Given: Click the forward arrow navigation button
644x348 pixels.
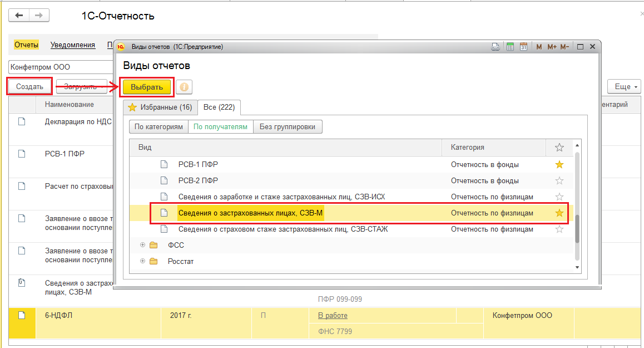Looking at the screenshot, I should point(38,16).
